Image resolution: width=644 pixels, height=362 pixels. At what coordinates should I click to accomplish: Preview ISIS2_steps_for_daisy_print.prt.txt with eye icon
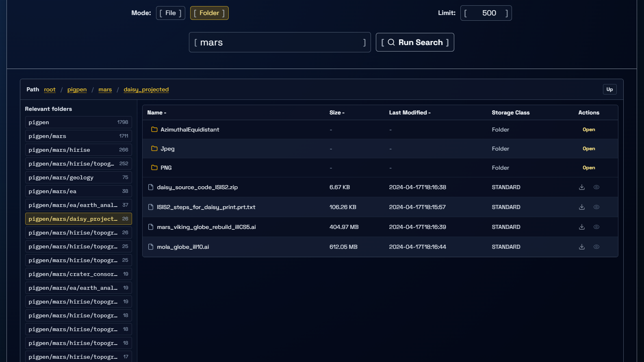pyautogui.click(x=596, y=207)
